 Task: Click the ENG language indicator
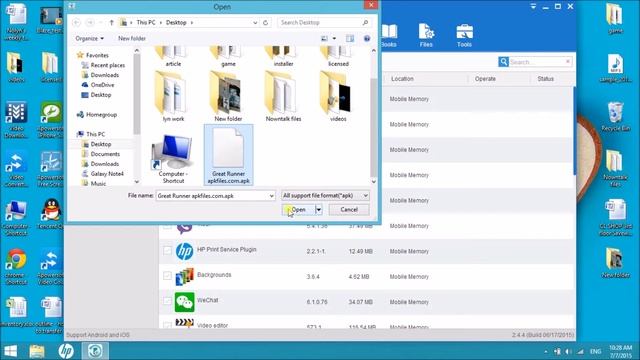pyautogui.click(x=596, y=351)
